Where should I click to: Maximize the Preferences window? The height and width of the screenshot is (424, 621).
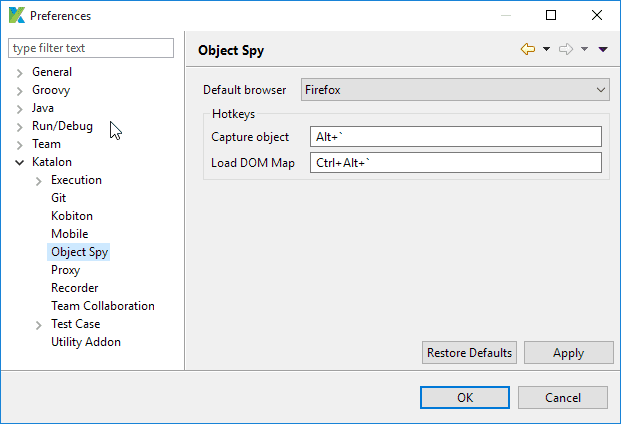pyautogui.click(x=551, y=15)
